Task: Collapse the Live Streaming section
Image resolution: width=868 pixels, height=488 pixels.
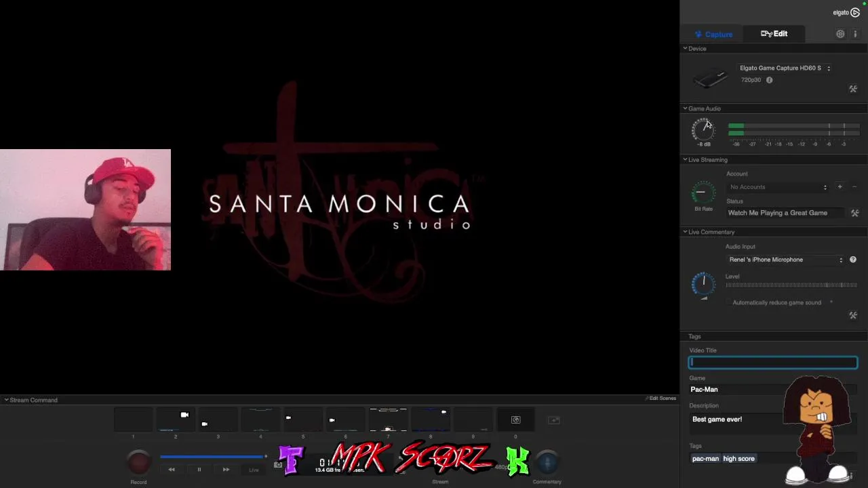Action: [x=685, y=160]
